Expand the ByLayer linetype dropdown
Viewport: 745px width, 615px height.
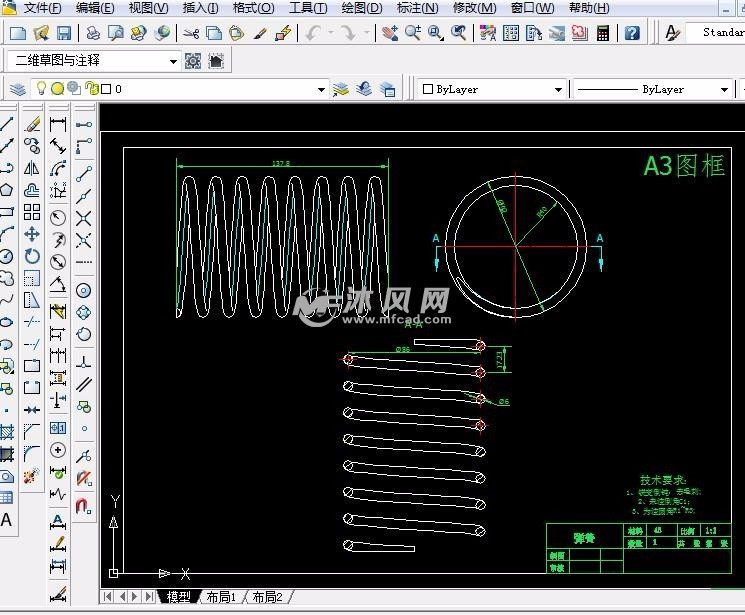[x=724, y=90]
